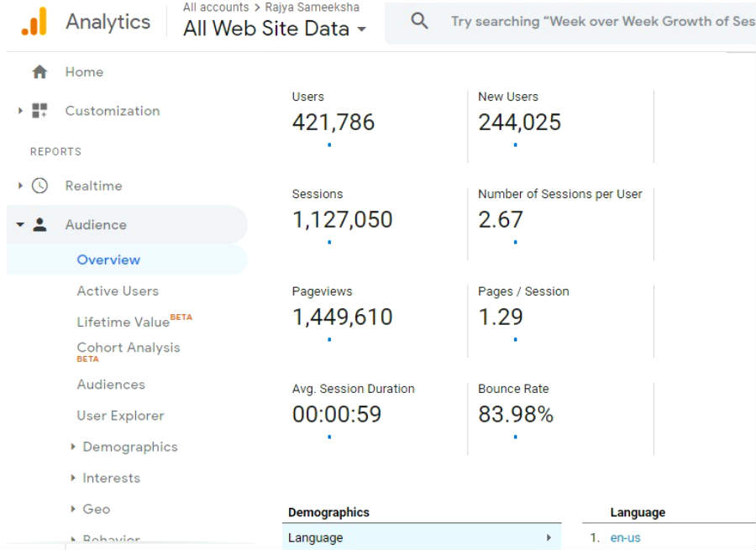Click the Audience person icon
This screenshot has height=550, width=756.
[39, 225]
